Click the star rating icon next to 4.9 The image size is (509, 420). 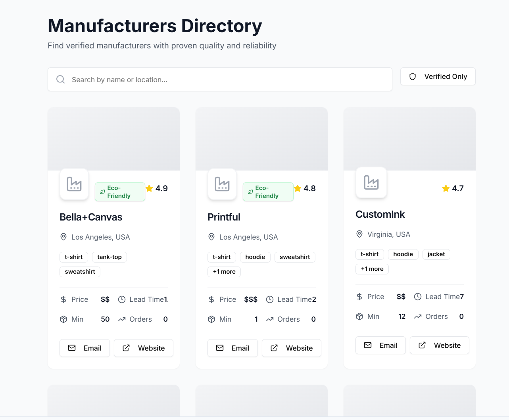tap(149, 188)
